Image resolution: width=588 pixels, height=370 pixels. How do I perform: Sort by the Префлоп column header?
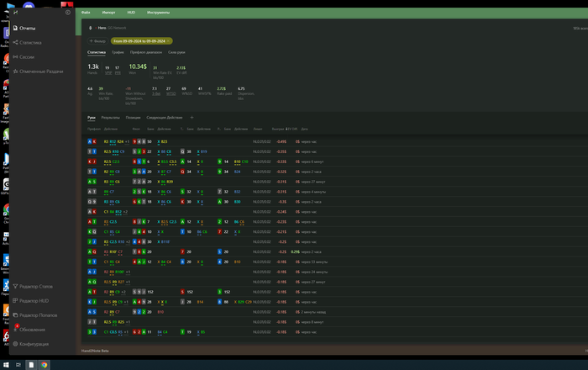(94, 129)
